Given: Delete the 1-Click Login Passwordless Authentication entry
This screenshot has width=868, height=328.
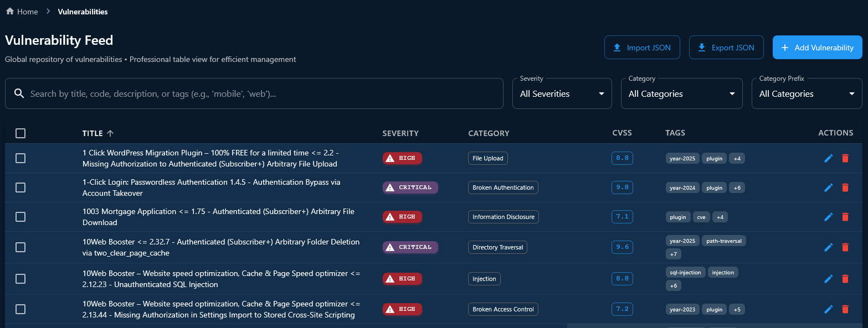Looking at the screenshot, I should 845,188.
